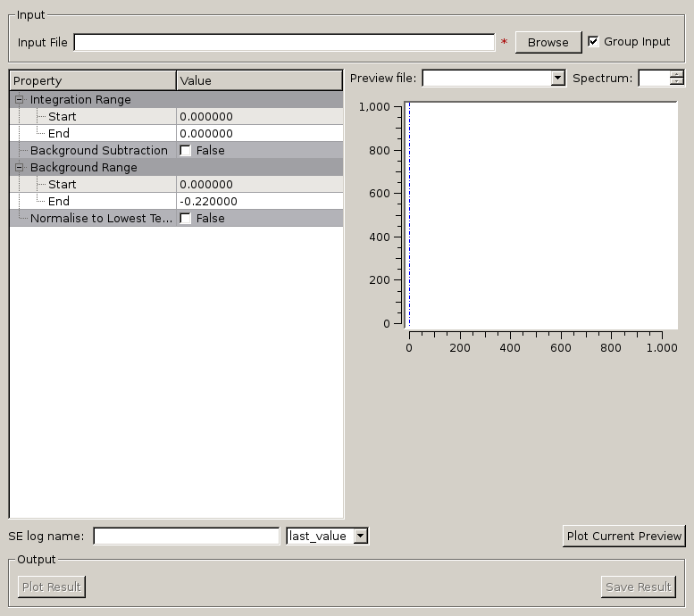The width and height of the screenshot is (694, 616).
Task: Click the Save Result button
Action: click(638, 587)
